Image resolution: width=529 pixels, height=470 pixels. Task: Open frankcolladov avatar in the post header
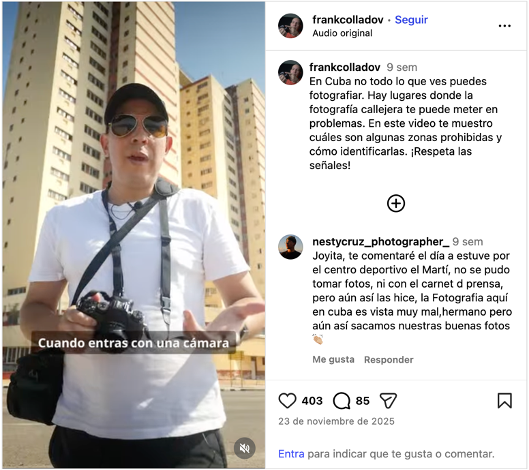(290, 26)
